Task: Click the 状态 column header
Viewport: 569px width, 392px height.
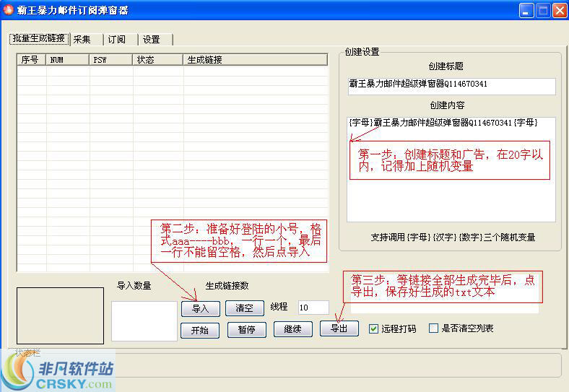Action: [x=158, y=59]
